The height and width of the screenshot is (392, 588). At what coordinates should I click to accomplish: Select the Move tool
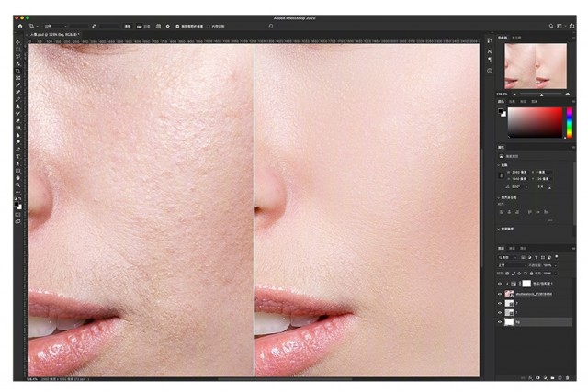(x=18, y=42)
